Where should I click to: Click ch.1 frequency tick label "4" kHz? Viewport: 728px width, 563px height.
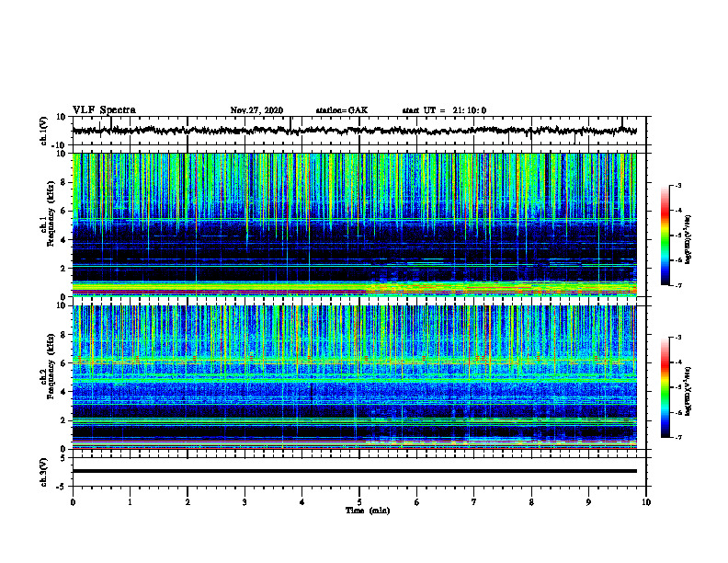click(x=63, y=240)
